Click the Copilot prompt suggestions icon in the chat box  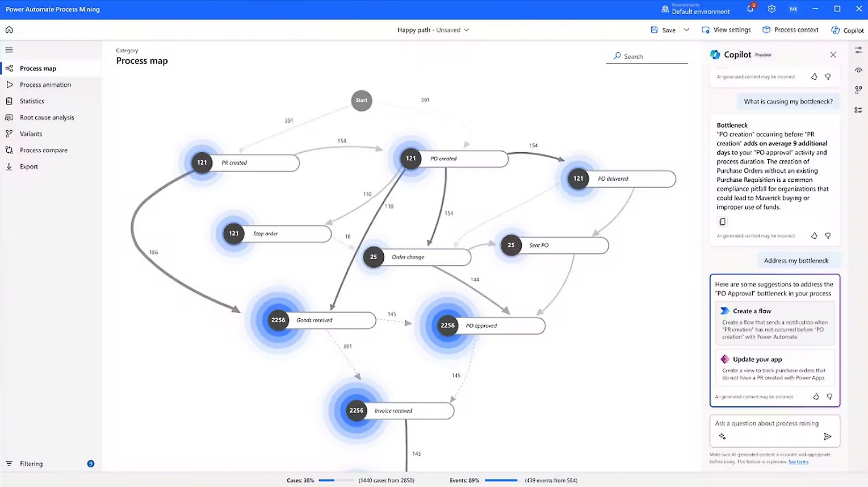pyautogui.click(x=722, y=436)
